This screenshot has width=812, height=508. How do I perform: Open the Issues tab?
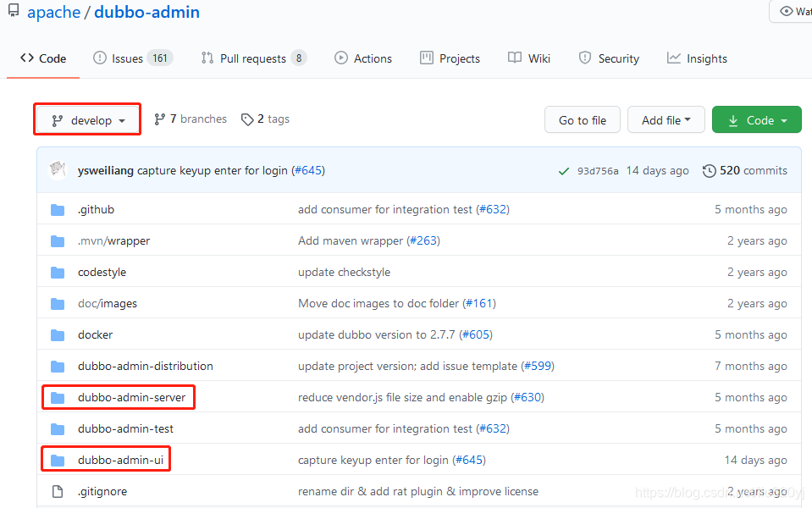(x=133, y=58)
